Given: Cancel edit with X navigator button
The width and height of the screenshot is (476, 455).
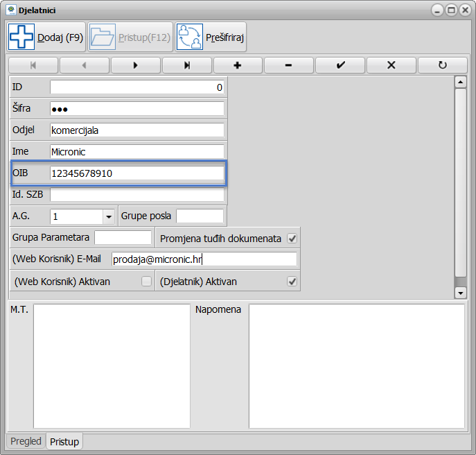Looking at the screenshot, I should click(391, 65).
